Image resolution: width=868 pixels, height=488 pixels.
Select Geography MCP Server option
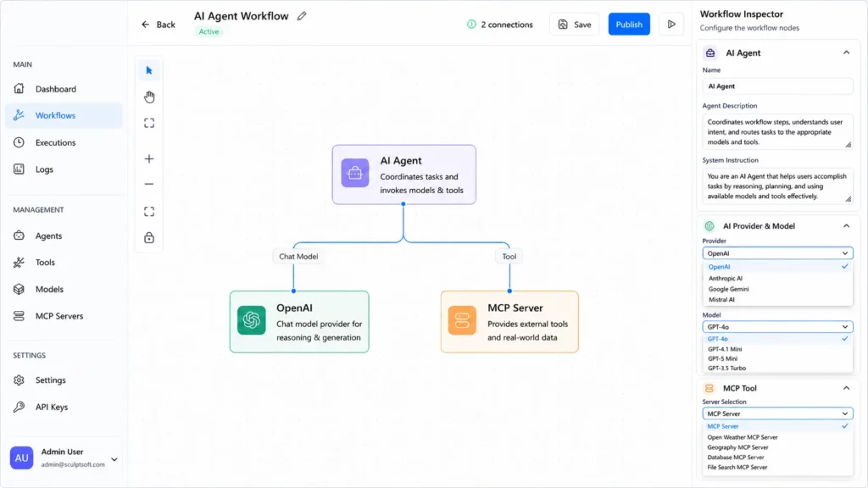tap(778, 447)
